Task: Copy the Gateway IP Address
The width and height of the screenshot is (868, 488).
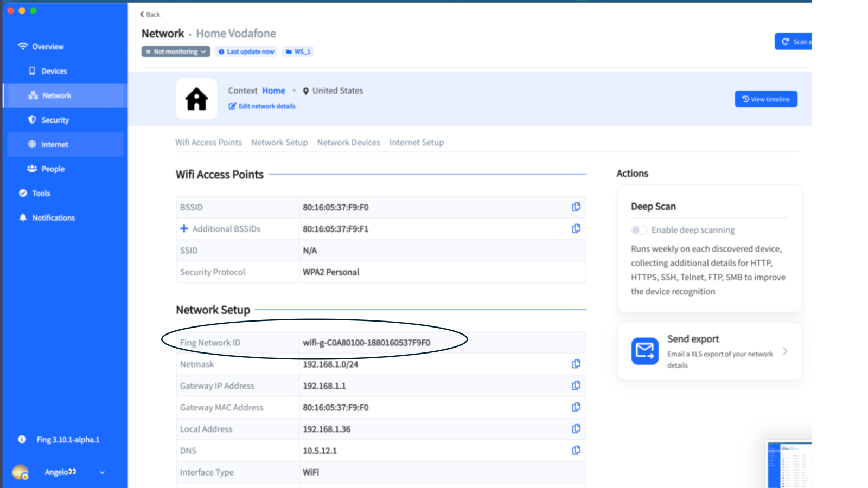Action: click(x=576, y=386)
